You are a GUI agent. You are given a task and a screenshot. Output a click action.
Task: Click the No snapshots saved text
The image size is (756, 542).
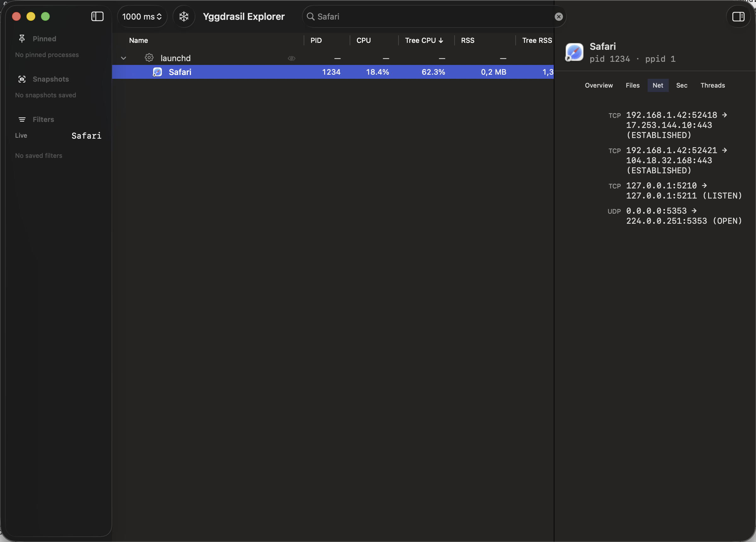pos(46,95)
